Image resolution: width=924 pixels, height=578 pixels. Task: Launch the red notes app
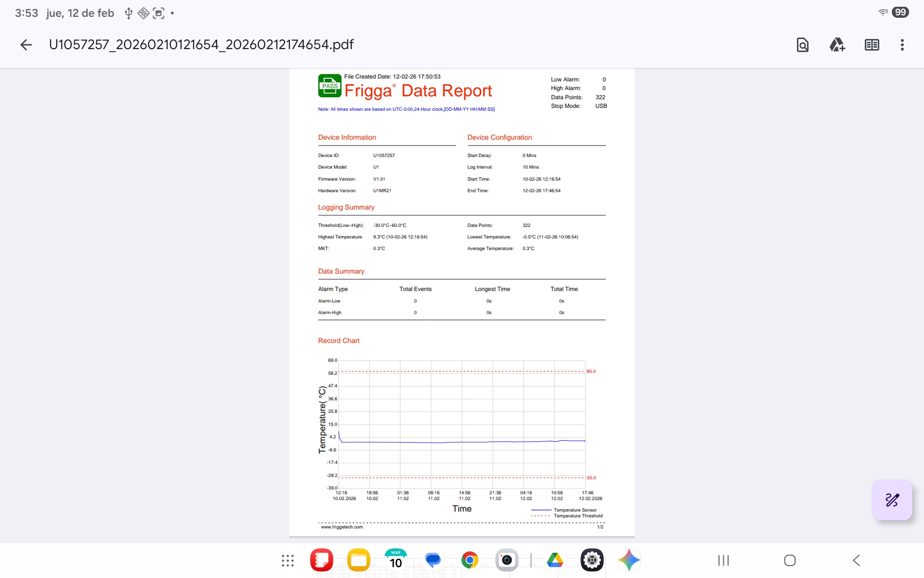(x=321, y=560)
